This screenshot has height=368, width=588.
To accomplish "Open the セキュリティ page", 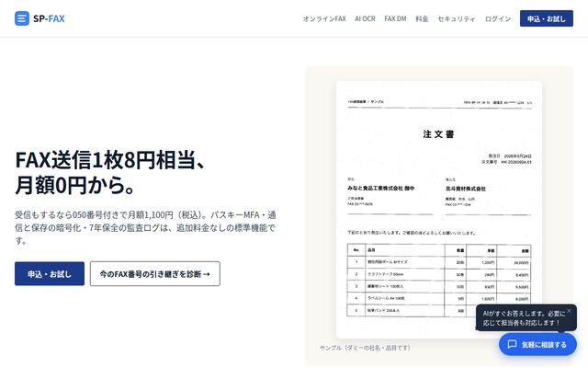I will (x=457, y=18).
